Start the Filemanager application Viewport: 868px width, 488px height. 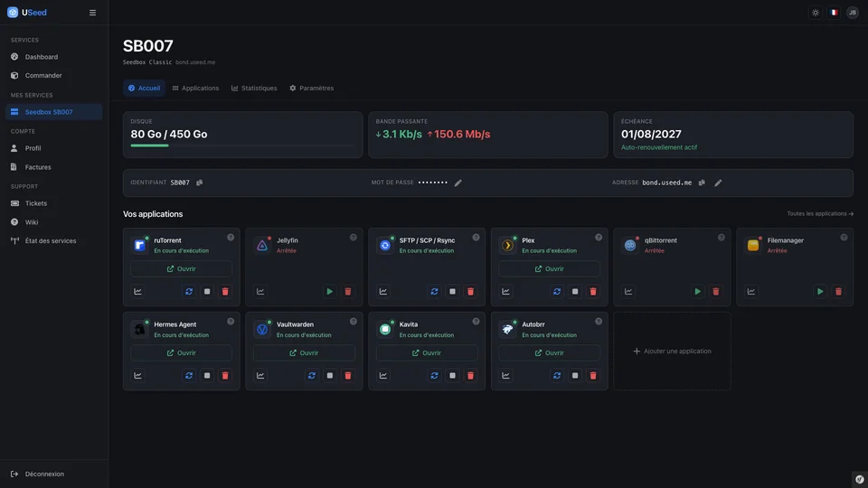(820, 292)
